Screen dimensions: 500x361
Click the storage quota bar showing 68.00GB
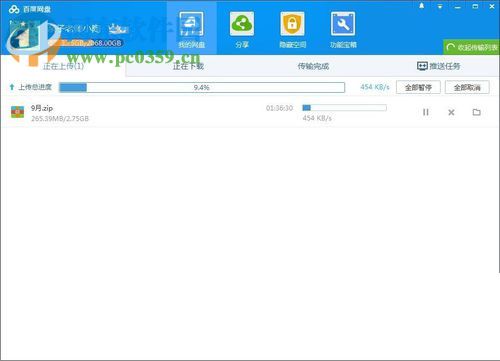(x=87, y=43)
